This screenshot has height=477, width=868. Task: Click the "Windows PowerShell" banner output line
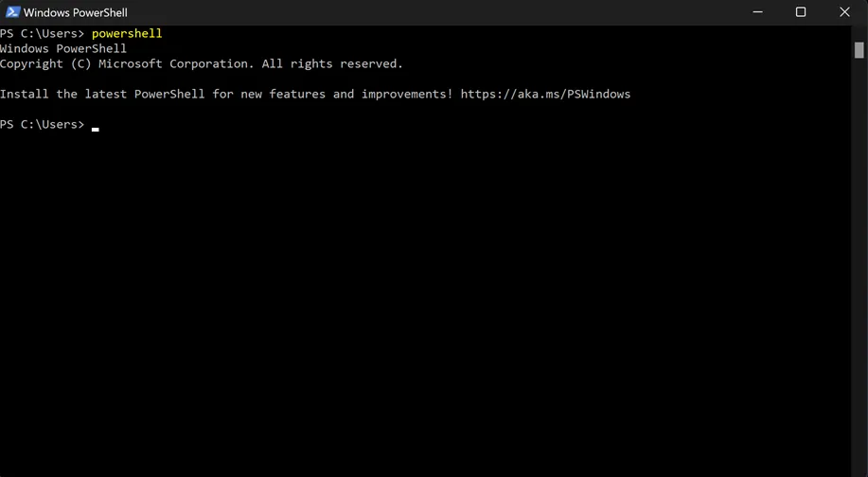(63, 48)
